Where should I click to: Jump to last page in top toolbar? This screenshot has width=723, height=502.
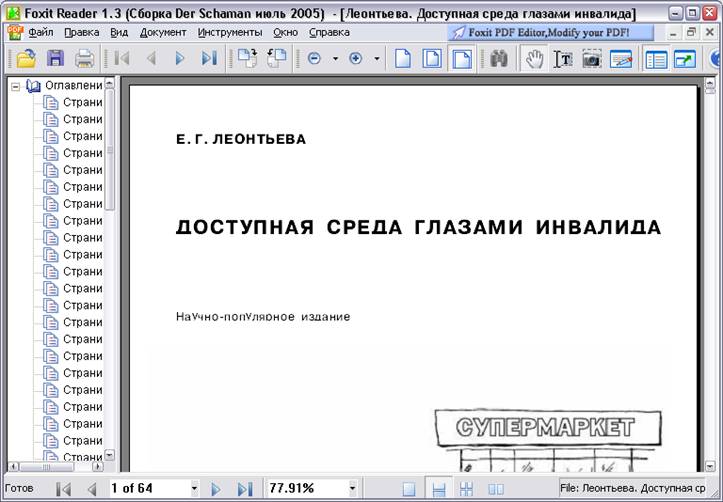(209, 59)
